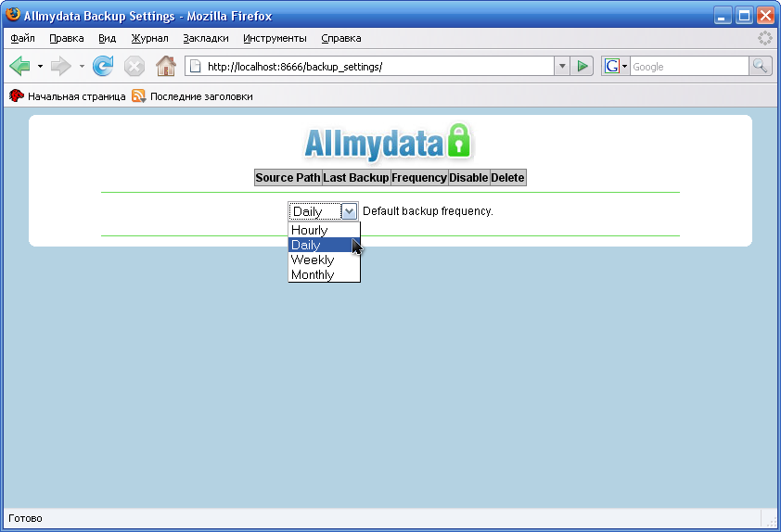Select Hourly from the frequency list

(x=324, y=230)
